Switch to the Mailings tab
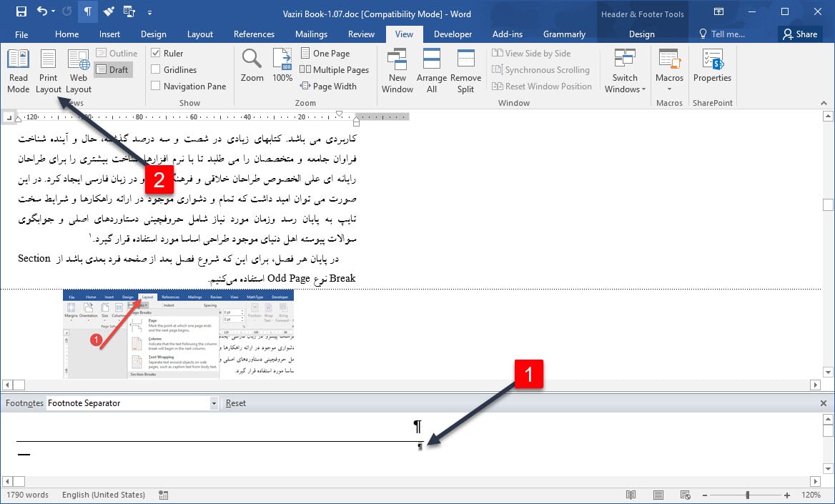 tap(311, 34)
